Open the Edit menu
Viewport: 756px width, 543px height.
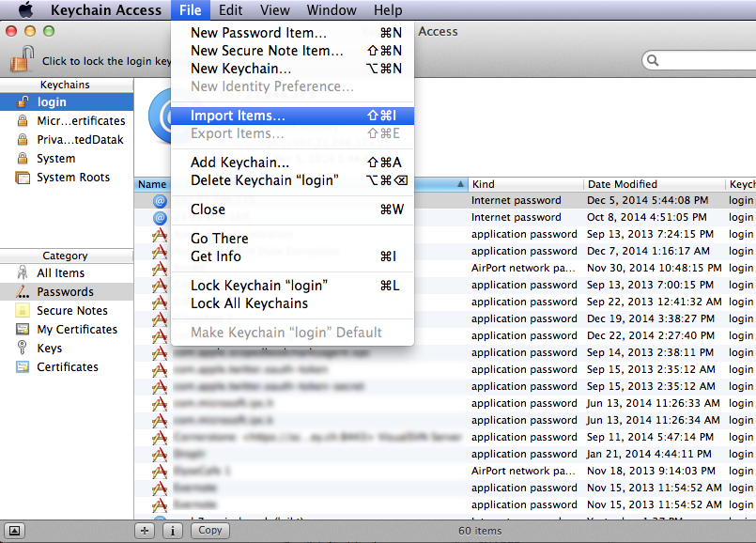tap(230, 10)
